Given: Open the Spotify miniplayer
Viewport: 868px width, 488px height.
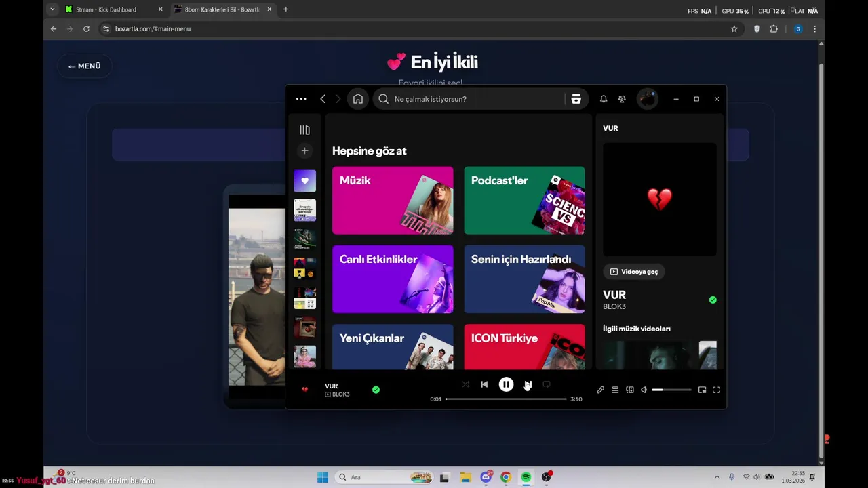Looking at the screenshot, I should click(702, 390).
